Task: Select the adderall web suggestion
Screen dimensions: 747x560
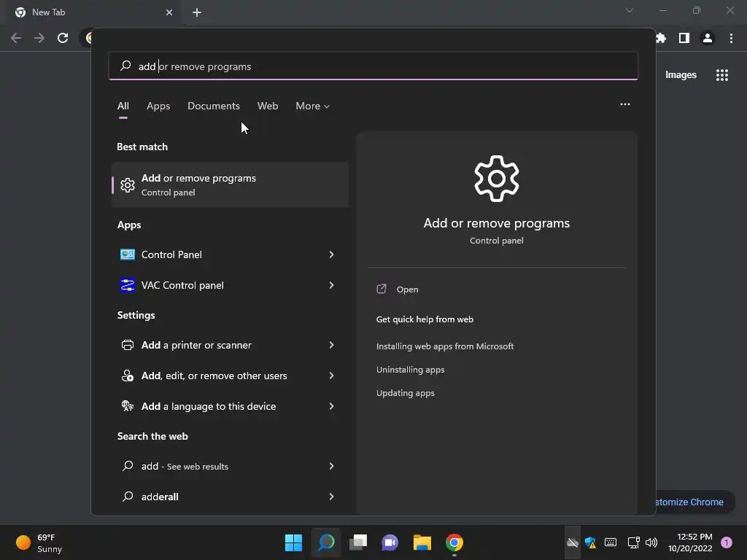Action: [x=230, y=497]
